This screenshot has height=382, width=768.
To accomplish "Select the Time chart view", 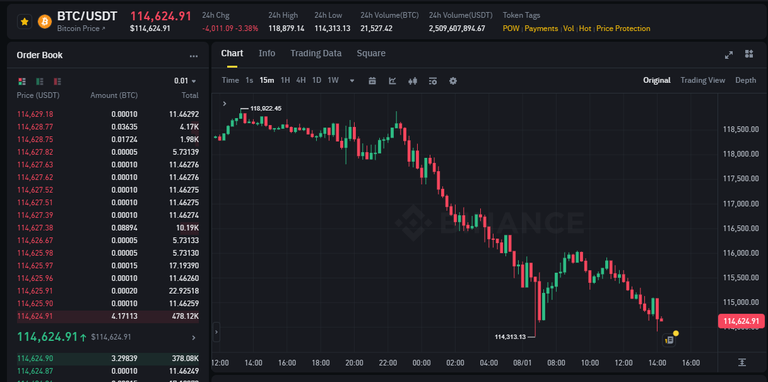I will 230,80.
